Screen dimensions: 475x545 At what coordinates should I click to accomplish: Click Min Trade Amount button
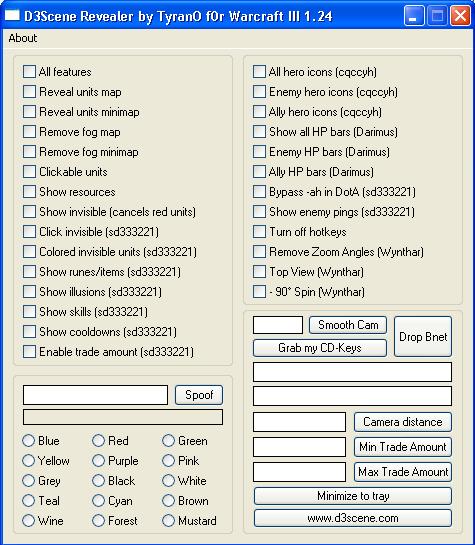point(403,447)
